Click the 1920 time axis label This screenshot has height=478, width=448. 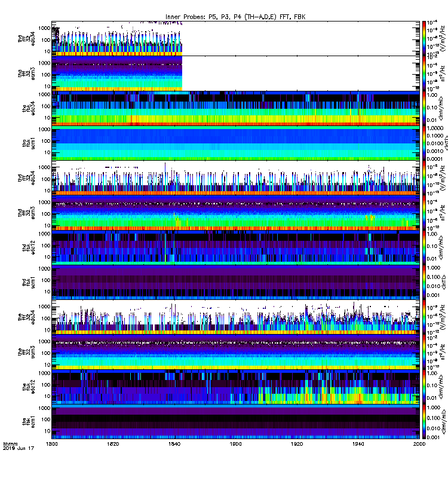pyautogui.click(x=297, y=444)
